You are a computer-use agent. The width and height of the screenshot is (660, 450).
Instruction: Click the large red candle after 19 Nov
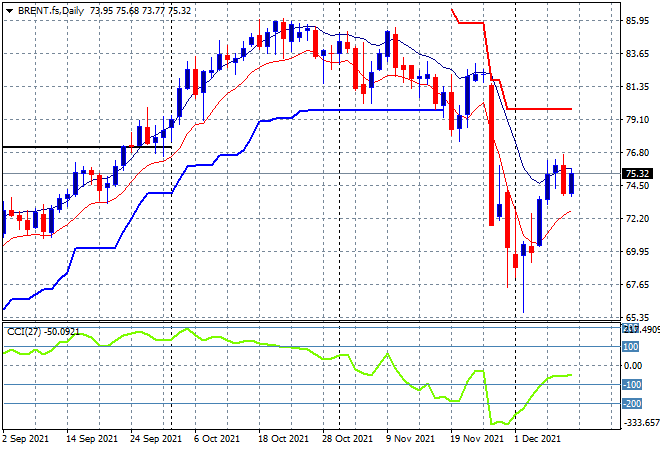pyautogui.click(x=491, y=155)
